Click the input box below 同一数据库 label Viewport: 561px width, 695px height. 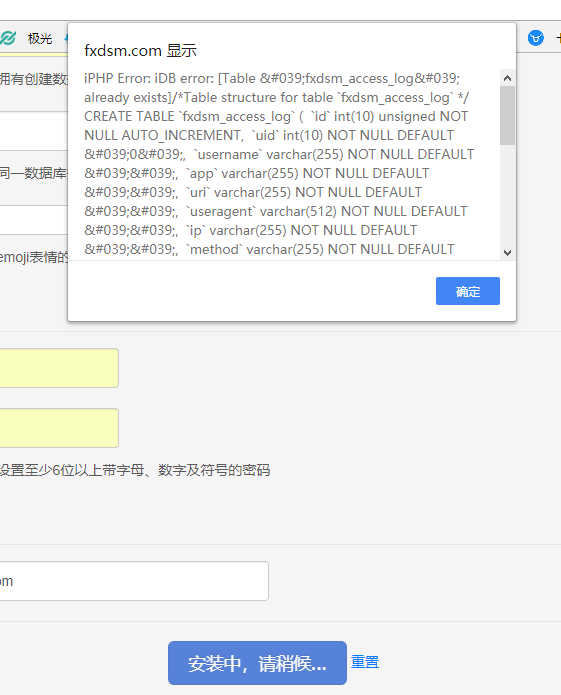pos(34,220)
